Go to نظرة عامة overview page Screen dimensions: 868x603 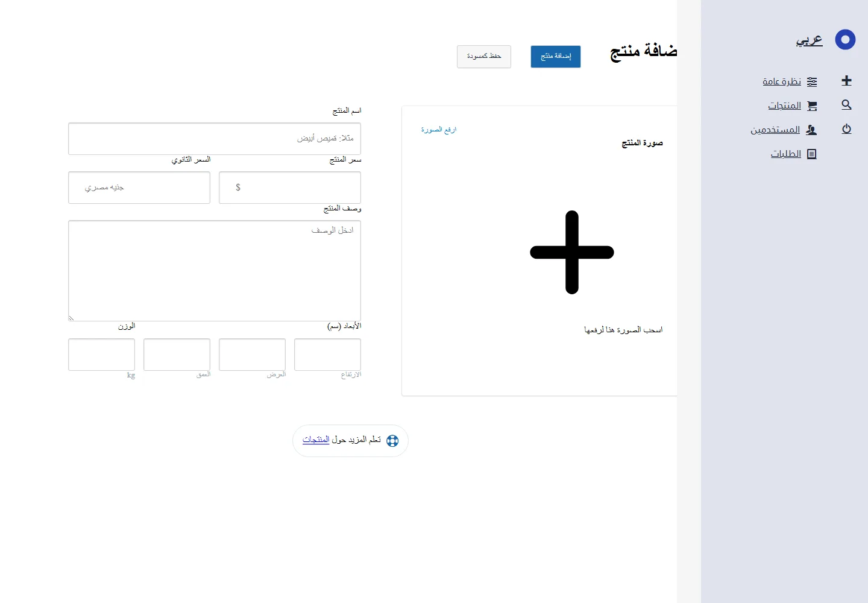(x=782, y=81)
